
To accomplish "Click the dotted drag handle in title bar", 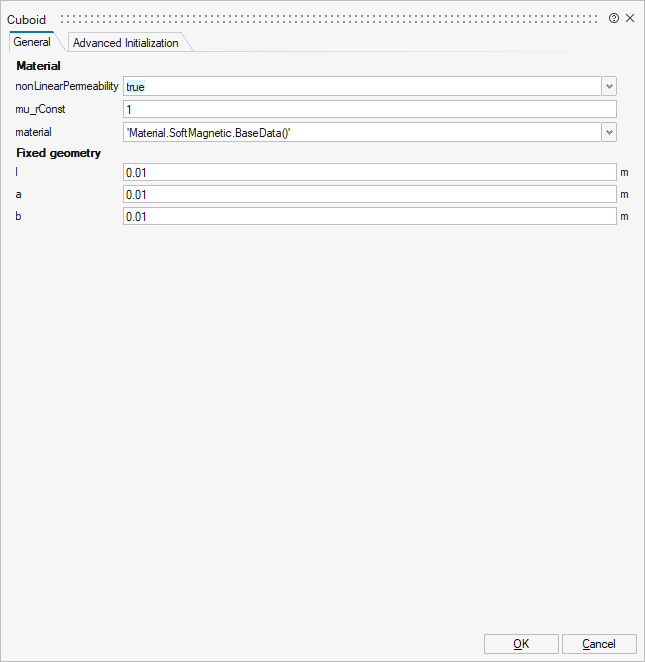I will [330, 18].
